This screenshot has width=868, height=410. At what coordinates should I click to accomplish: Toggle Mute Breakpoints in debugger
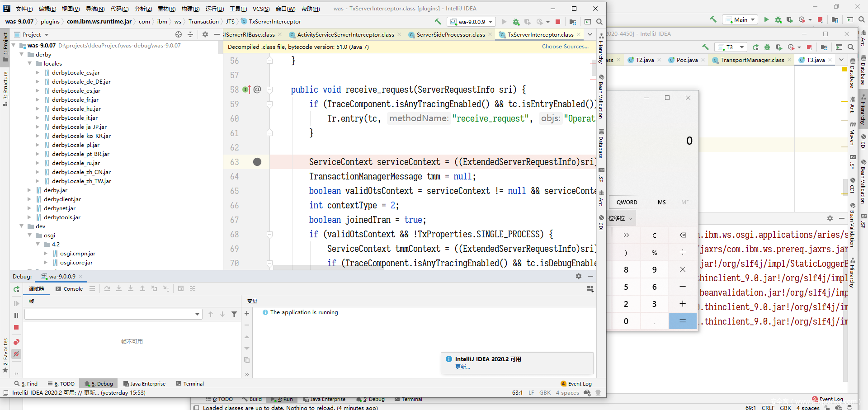coord(16,354)
